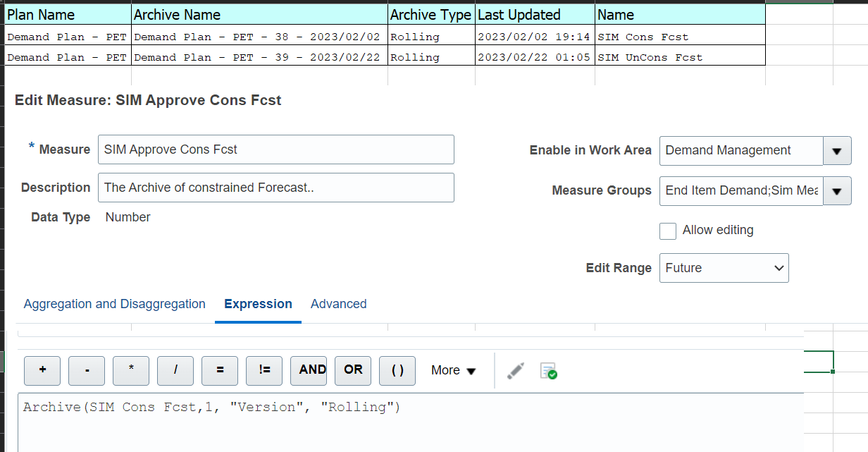
Task: Enable the Allow editing checkbox
Action: click(x=667, y=231)
